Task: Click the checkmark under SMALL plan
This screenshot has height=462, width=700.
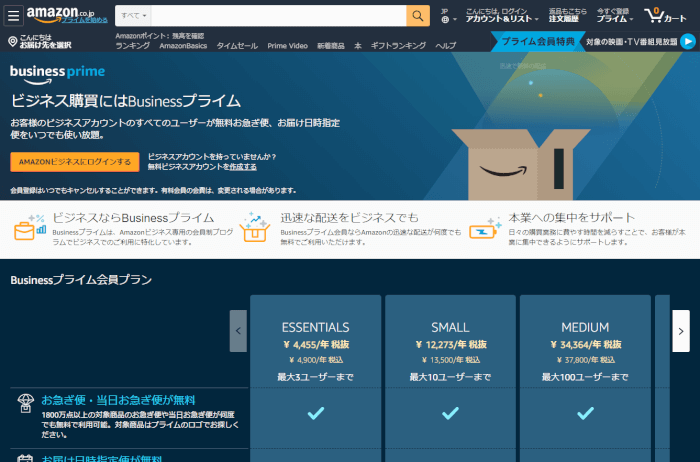Action: 450,412
